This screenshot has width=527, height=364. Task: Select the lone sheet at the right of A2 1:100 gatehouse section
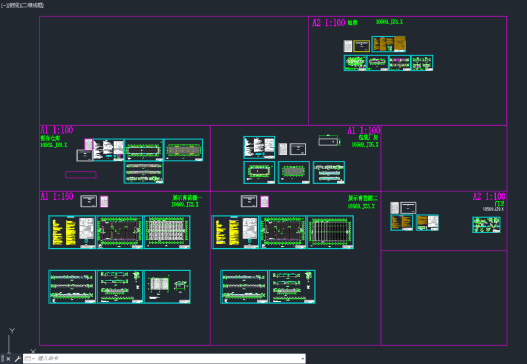[486, 225]
